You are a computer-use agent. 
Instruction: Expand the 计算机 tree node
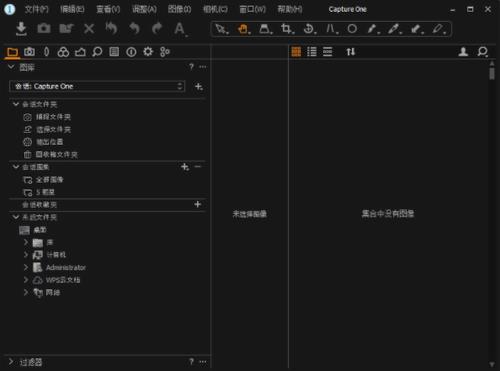point(26,255)
